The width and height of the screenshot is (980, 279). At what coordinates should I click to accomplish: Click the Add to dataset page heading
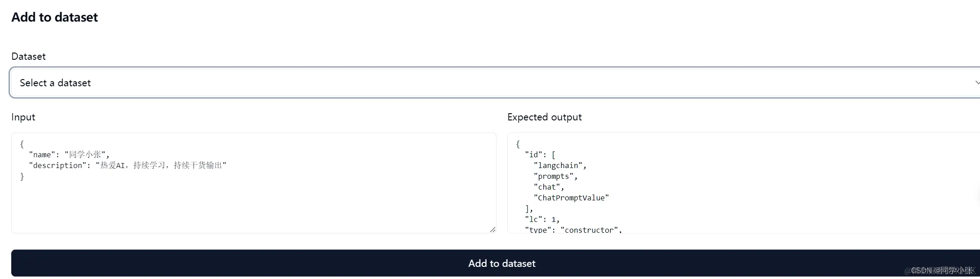54,17
